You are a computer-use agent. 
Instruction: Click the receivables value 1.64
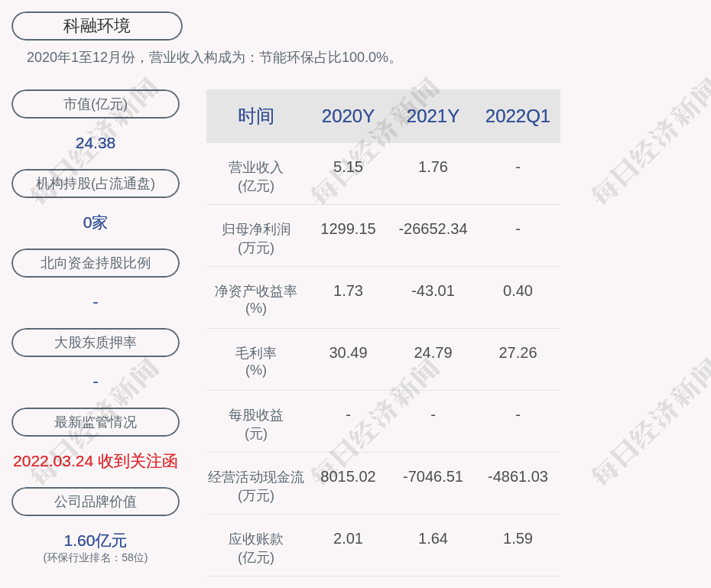pyautogui.click(x=433, y=538)
